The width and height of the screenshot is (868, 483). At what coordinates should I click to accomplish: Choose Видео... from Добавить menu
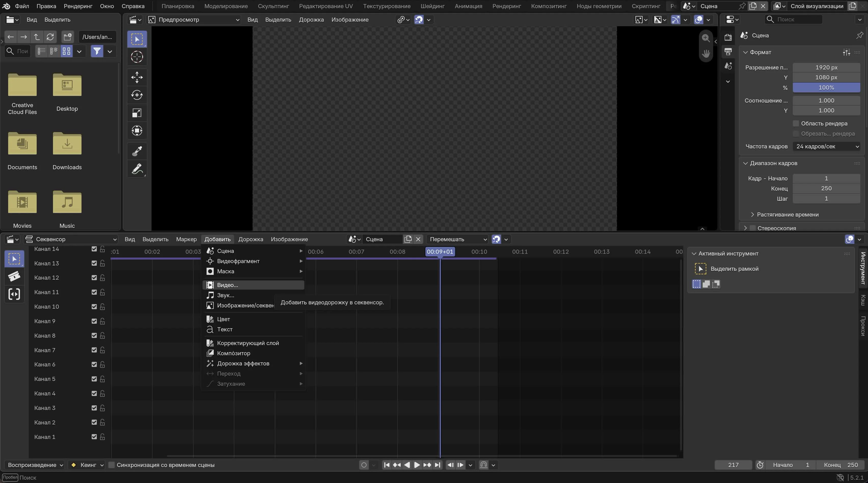point(253,285)
